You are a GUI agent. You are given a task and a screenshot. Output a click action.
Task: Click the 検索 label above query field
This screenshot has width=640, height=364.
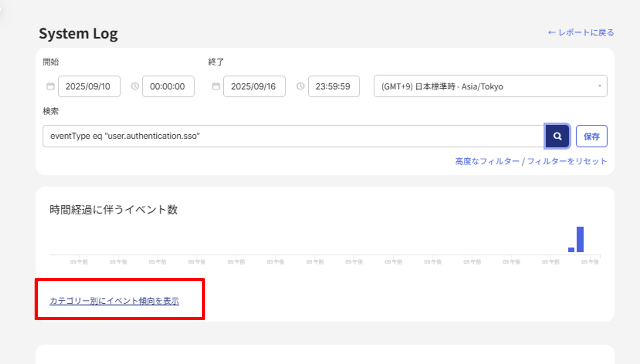[x=51, y=111]
